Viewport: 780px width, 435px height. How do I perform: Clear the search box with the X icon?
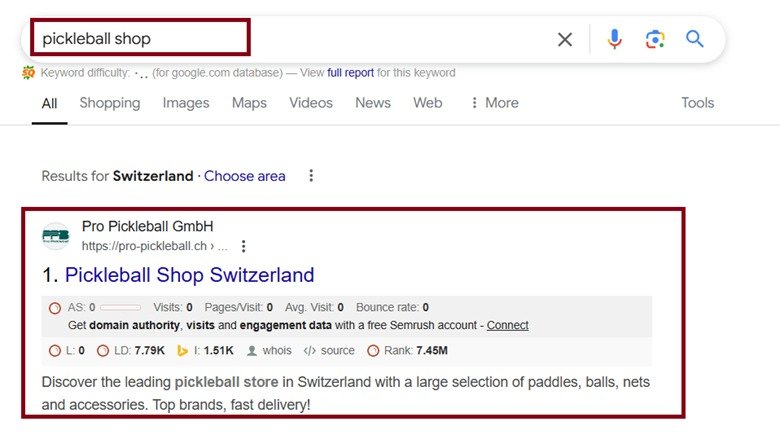pyautogui.click(x=565, y=39)
